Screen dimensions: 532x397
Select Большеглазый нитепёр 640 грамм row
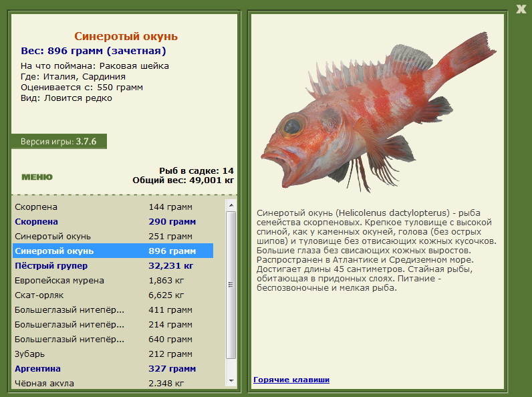(113, 340)
